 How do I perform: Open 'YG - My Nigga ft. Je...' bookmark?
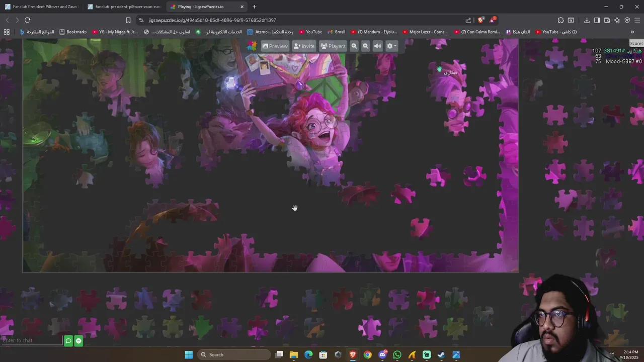(x=115, y=32)
